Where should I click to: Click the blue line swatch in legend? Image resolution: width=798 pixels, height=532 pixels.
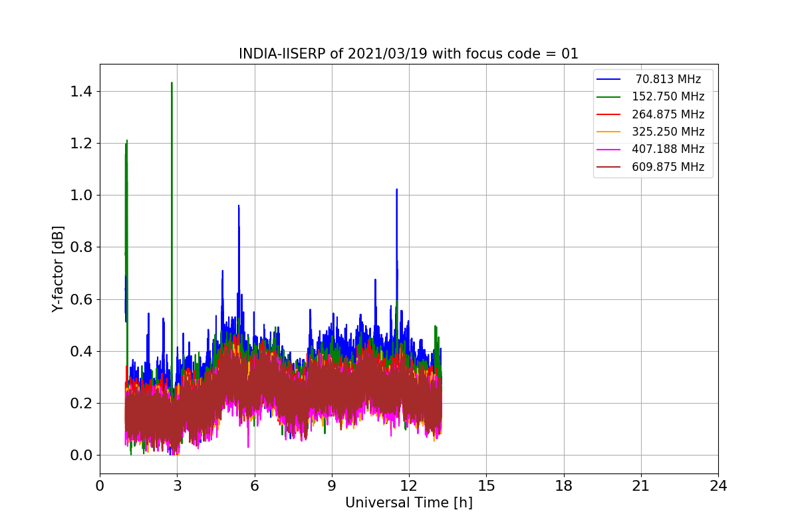pyautogui.click(x=609, y=79)
